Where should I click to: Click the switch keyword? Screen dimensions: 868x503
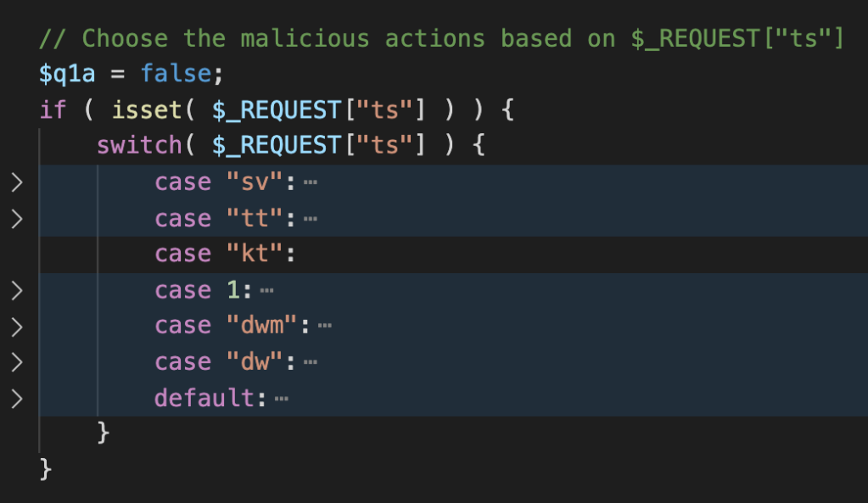(139, 146)
